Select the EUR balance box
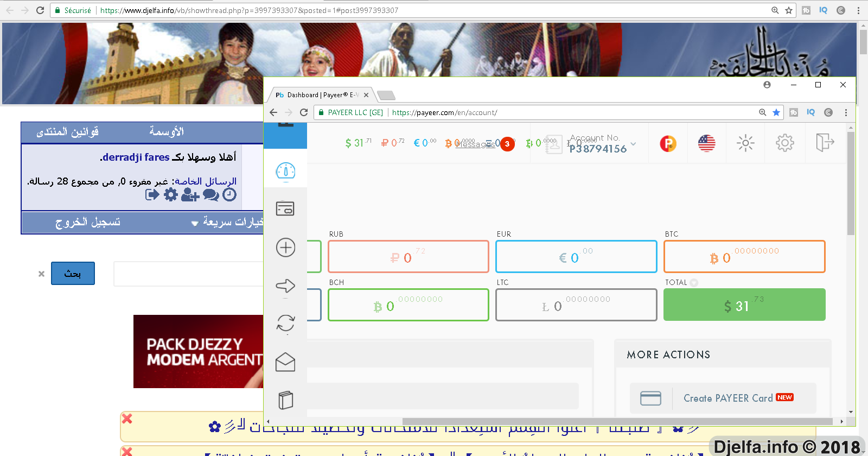 click(x=576, y=256)
